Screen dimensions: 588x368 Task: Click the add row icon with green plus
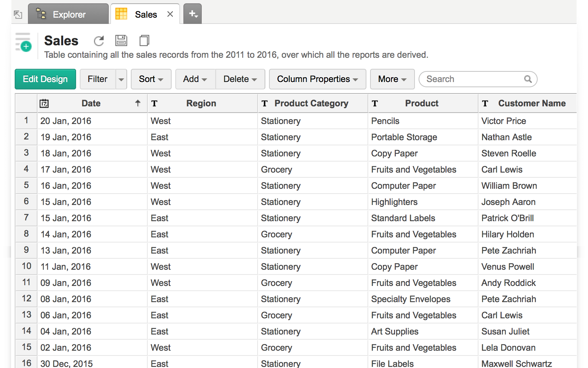[x=24, y=43]
